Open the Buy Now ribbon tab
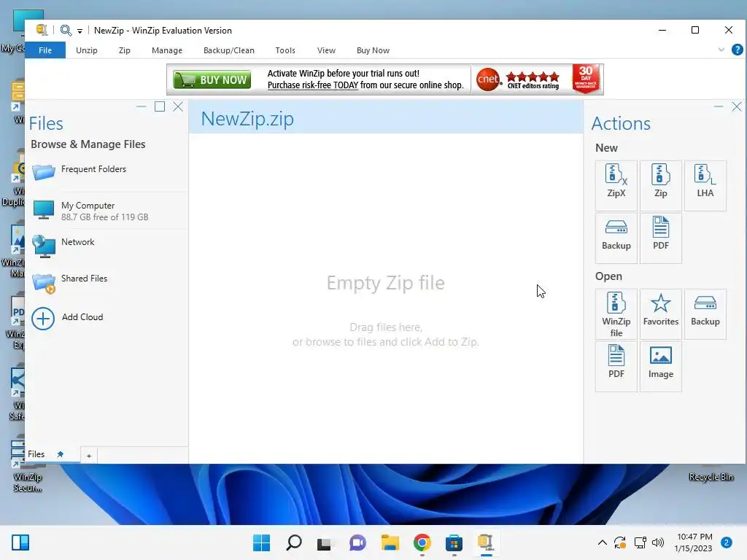Screen dimensions: 747x560 click(373, 50)
